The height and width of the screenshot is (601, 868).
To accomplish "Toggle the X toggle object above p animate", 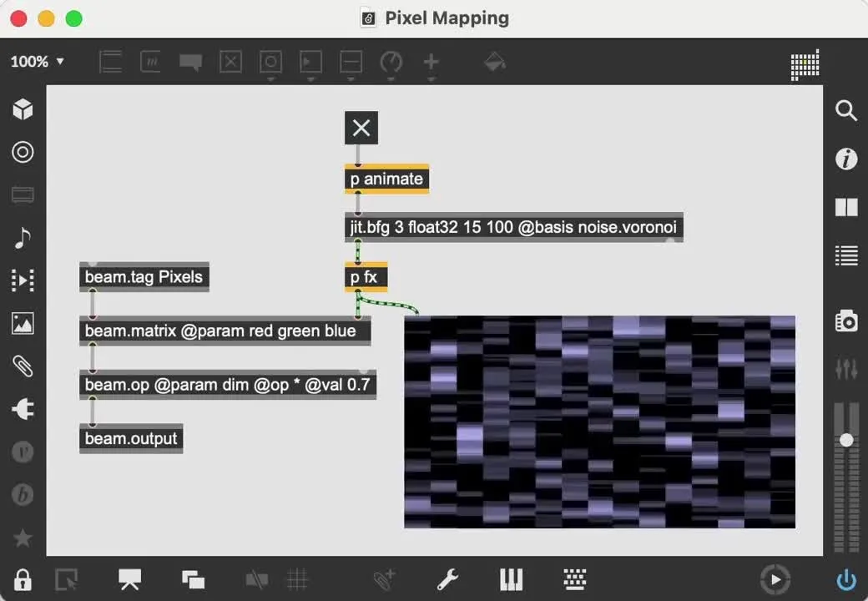I will tap(361, 128).
